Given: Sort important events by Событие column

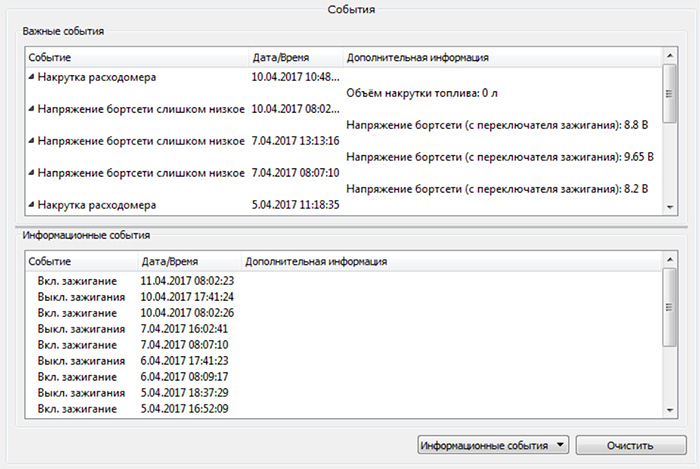Looking at the screenshot, I should [x=135, y=58].
